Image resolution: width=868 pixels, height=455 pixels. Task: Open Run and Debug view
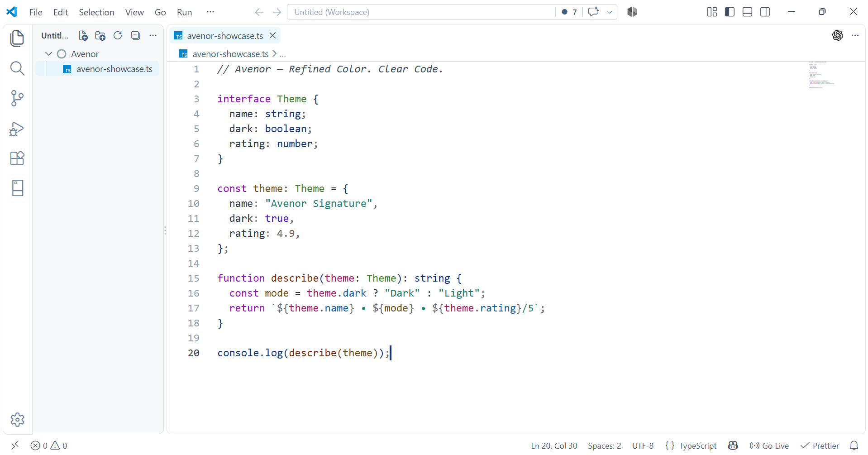[17, 129]
